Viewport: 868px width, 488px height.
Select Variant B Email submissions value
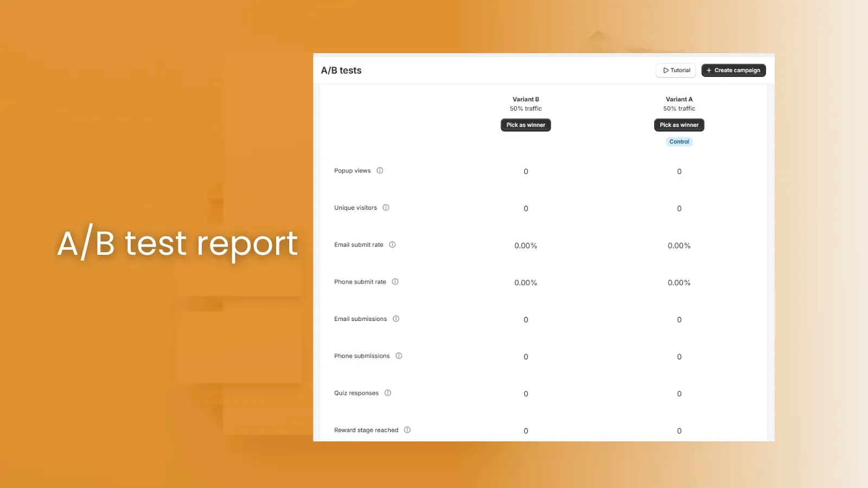(526, 320)
